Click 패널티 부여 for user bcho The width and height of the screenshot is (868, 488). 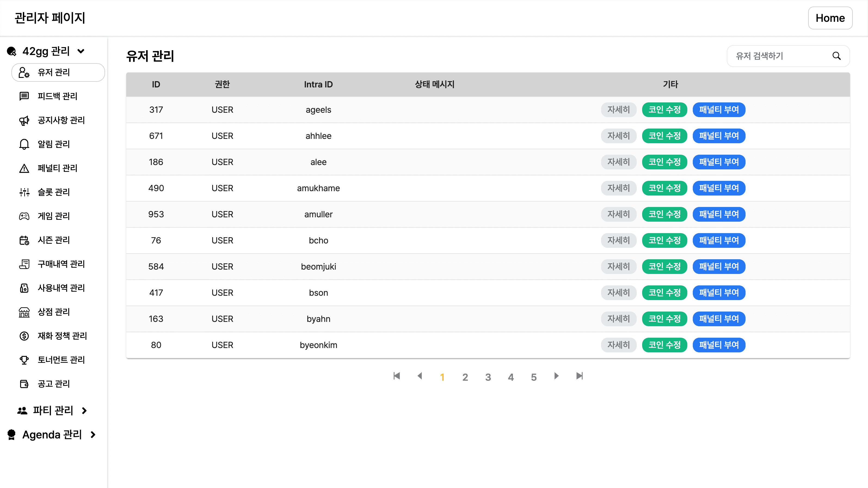tap(719, 240)
